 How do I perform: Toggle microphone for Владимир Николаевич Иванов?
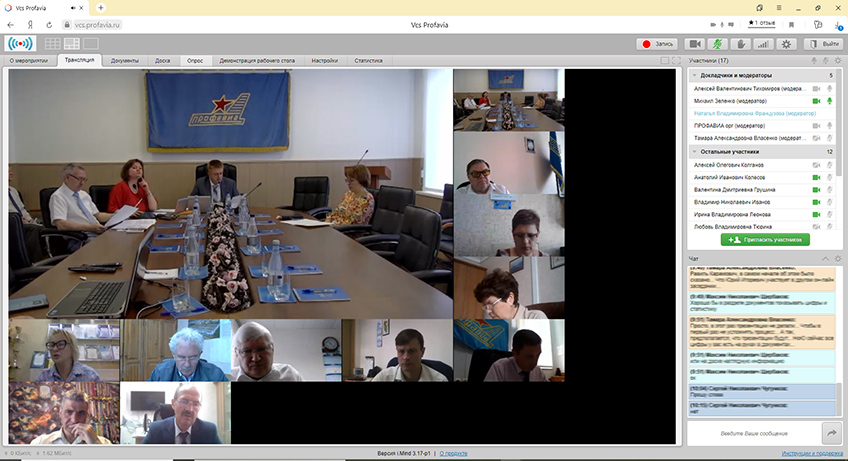(x=830, y=202)
